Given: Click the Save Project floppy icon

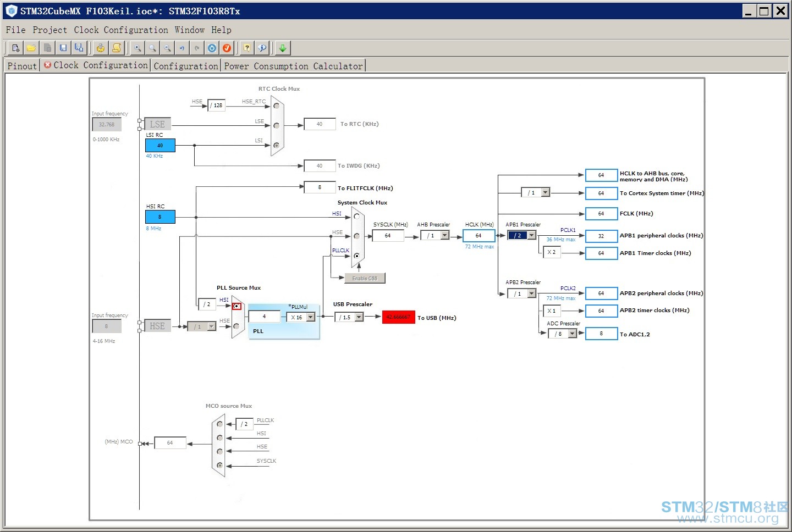Looking at the screenshot, I should 63,48.
